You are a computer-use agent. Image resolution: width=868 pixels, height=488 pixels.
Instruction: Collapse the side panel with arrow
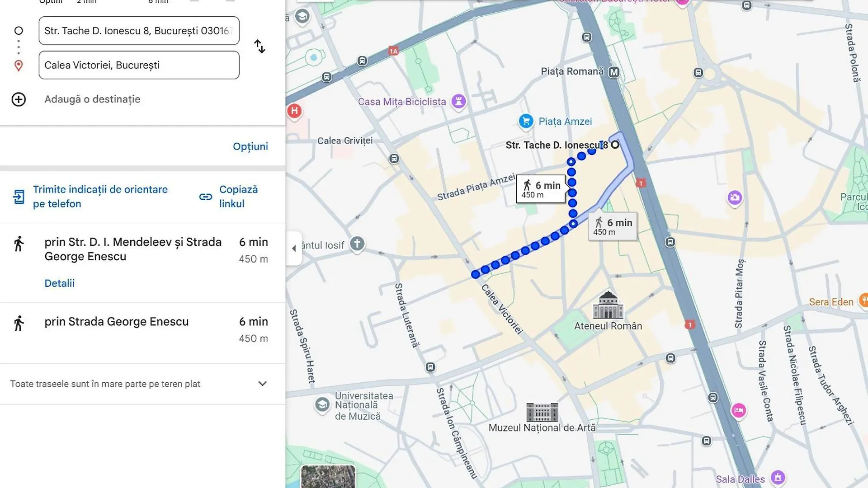[x=294, y=249]
